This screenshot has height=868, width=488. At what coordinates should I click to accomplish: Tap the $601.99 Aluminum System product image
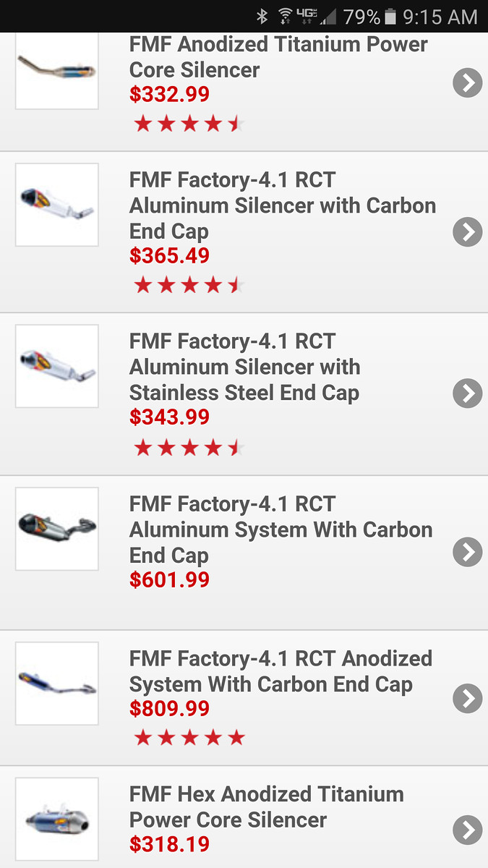pyautogui.click(x=57, y=529)
